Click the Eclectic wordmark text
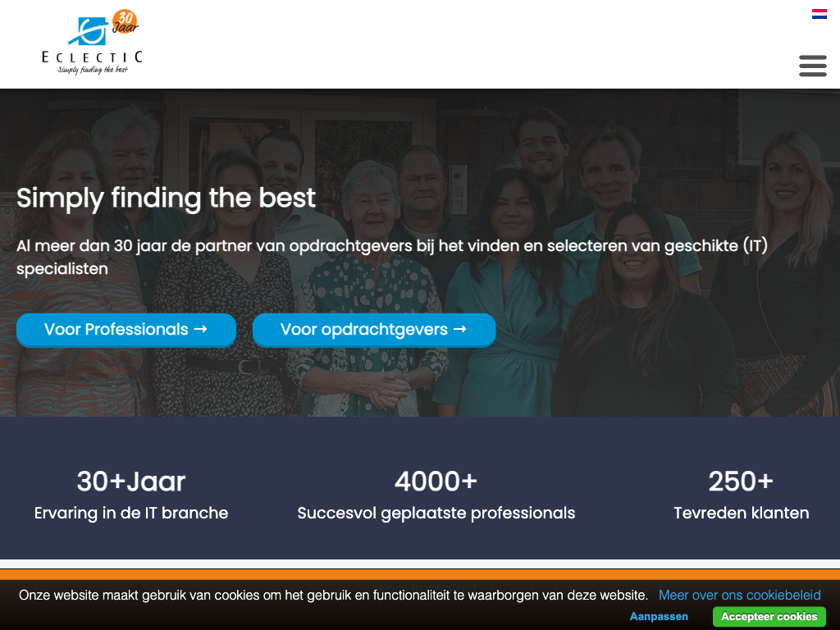This screenshot has width=840, height=630. (93, 57)
